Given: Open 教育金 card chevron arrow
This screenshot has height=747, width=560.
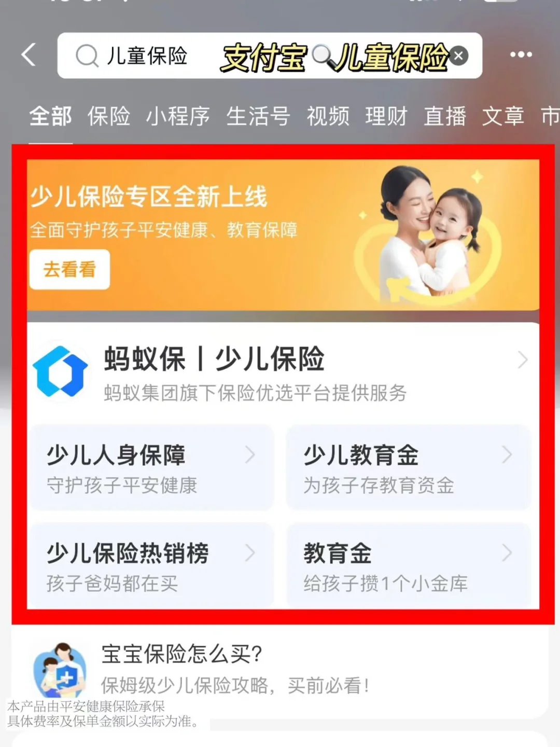Looking at the screenshot, I should 507,553.
